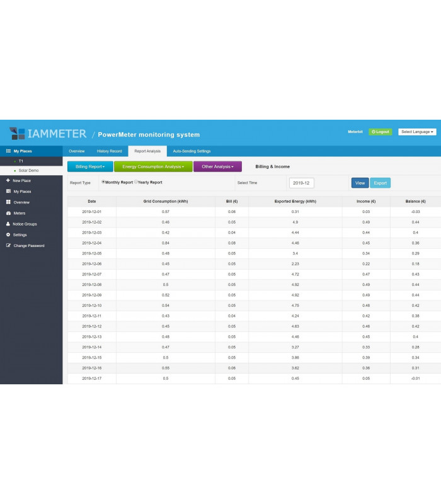
Task: Select the Monthly Report radio button
Action: [103, 182]
